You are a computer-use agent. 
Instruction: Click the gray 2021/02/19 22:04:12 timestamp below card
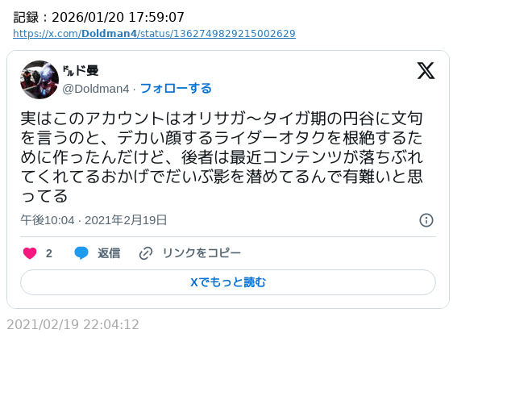[x=73, y=325]
